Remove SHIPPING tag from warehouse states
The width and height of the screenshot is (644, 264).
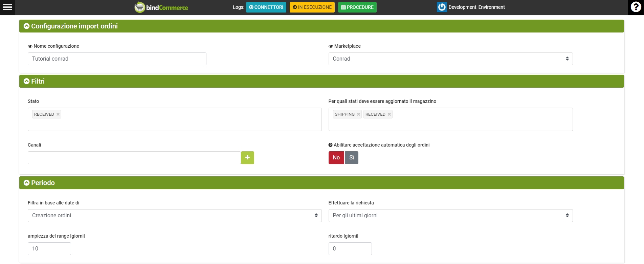click(x=358, y=114)
